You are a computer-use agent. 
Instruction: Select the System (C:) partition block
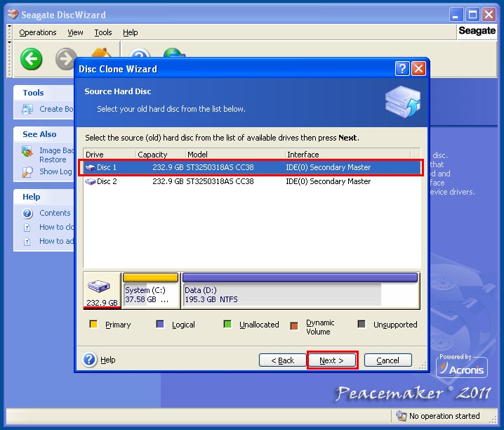click(150, 291)
